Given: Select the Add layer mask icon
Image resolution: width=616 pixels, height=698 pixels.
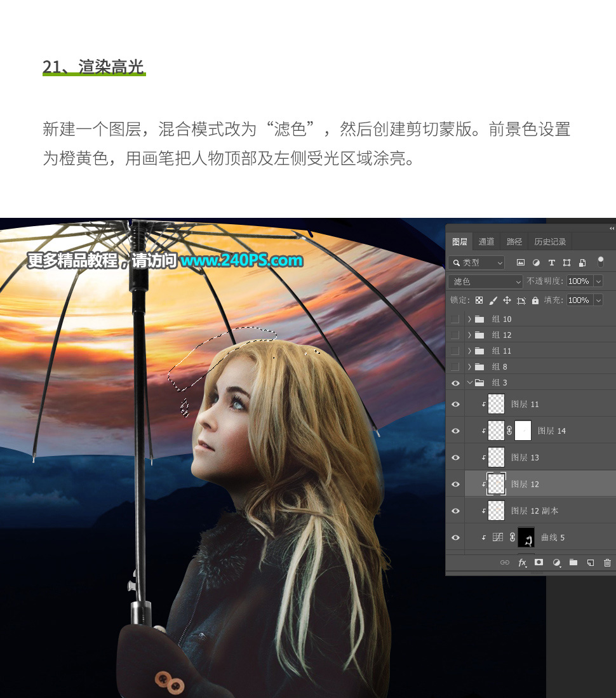Looking at the screenshot, I should tap(539, 563).
